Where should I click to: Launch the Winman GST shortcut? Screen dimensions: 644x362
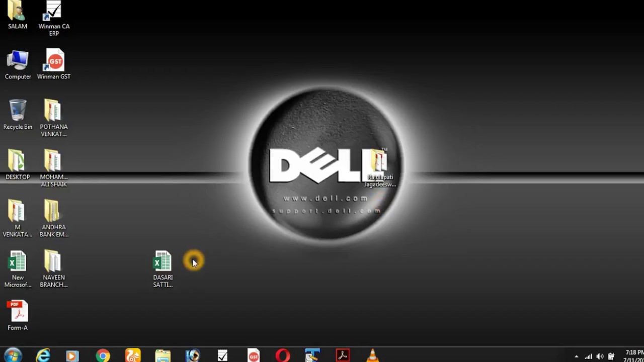coord(54,65)
